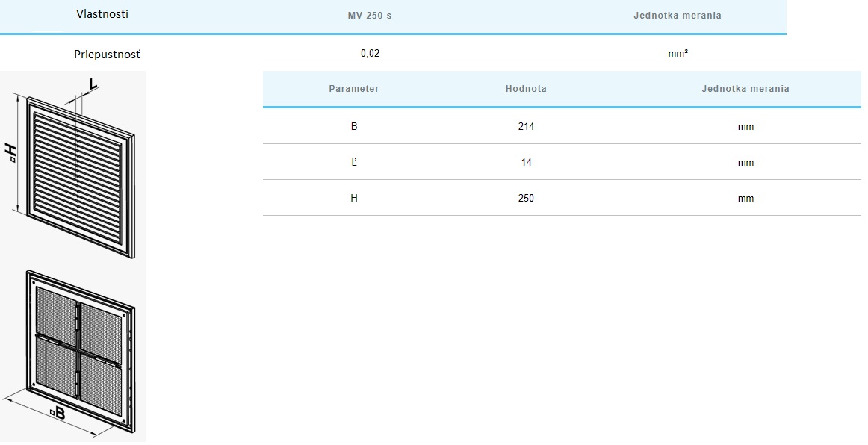Viewport: 868px width, 445px height.
Task: Click Jednotka merania header in the top table
Action: 678,16
